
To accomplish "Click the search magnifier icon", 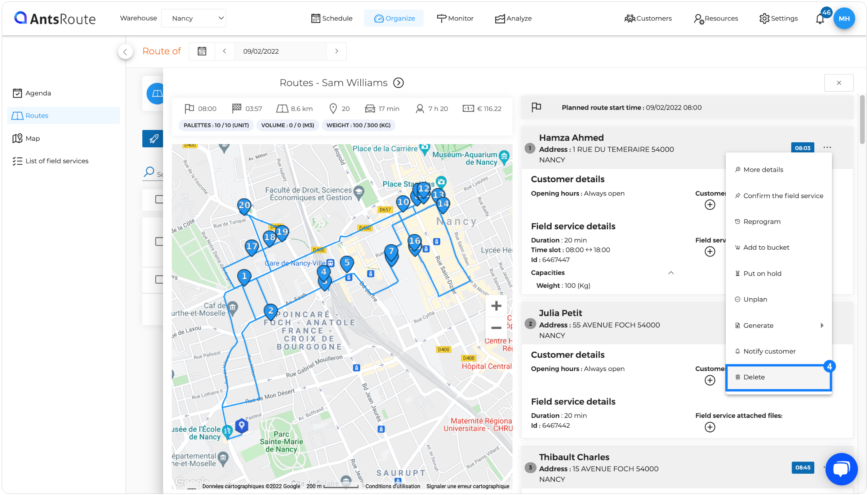I will click(x=149, y=172).
